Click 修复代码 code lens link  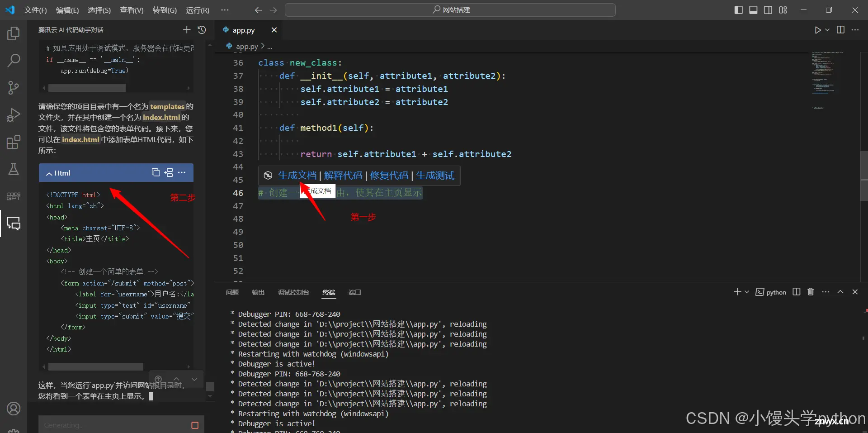389,176
